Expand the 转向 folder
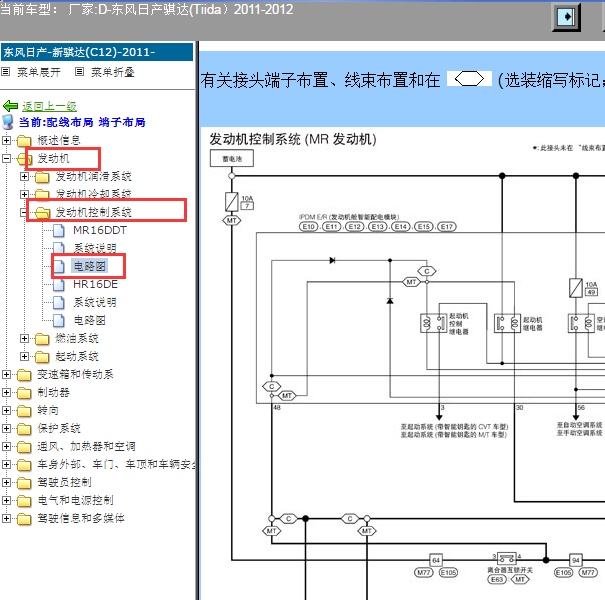This screenshot has height=600, width=605. point(6,410)
